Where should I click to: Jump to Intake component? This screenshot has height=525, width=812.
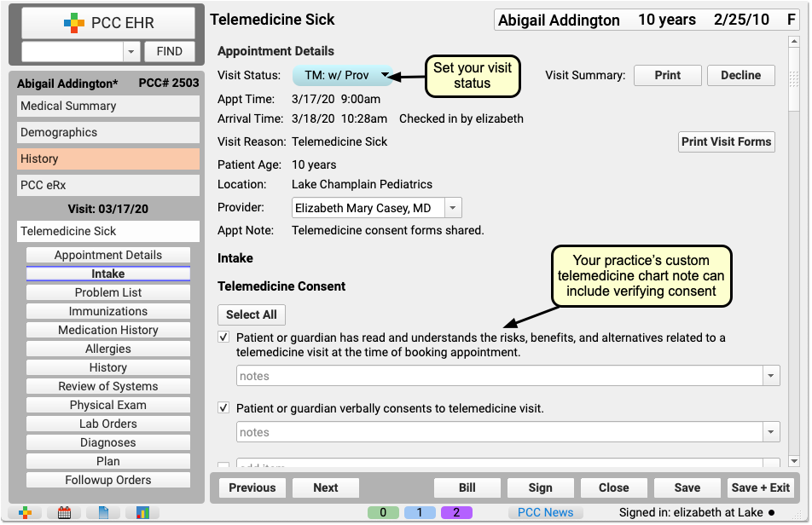108,274
